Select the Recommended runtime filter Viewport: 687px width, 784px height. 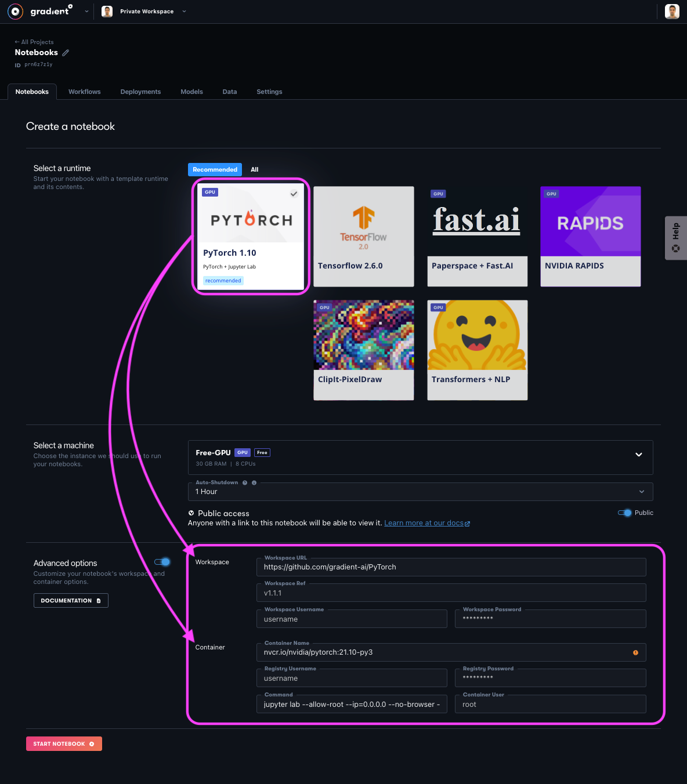coord(215,169)
